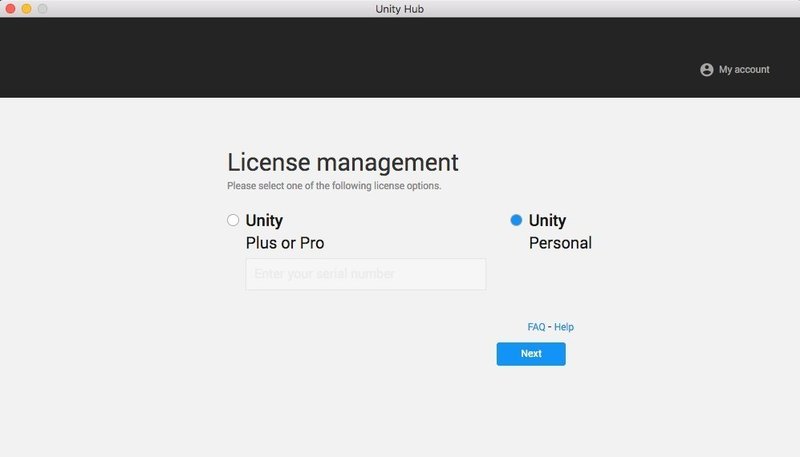Click the 'Personal' label text

click(560, 243)
